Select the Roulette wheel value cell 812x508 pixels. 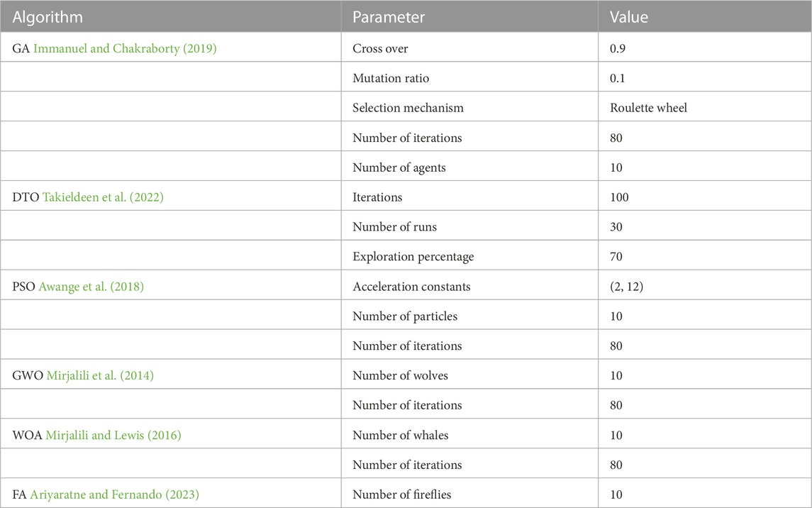(x=705, y=106)
